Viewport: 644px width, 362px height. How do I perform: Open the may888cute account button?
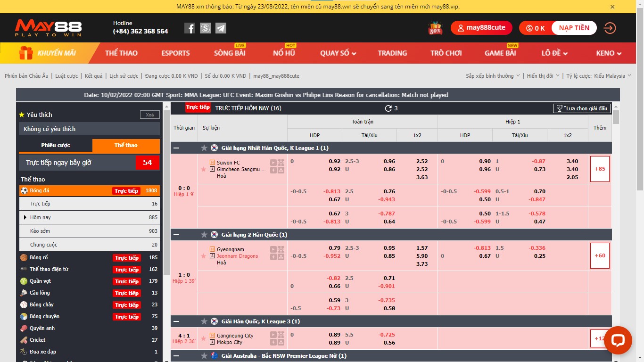pyautogui.click(x=481, y=28)
